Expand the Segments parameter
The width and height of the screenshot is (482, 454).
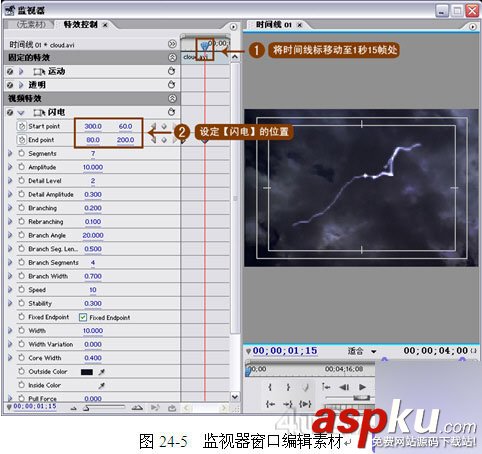pyautogui.click(x=10, y=153)
